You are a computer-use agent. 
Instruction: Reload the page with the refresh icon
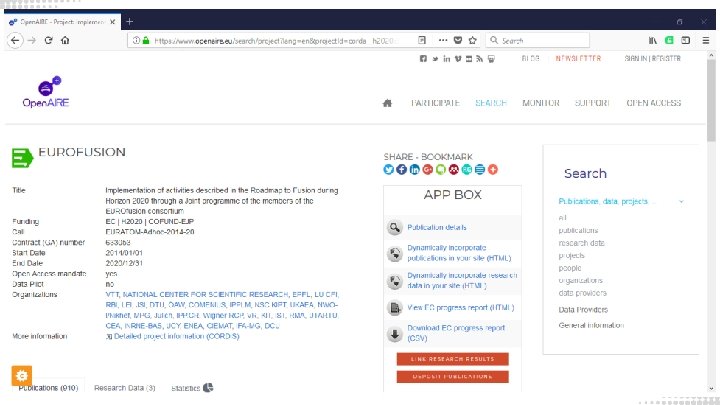(48, 40)
